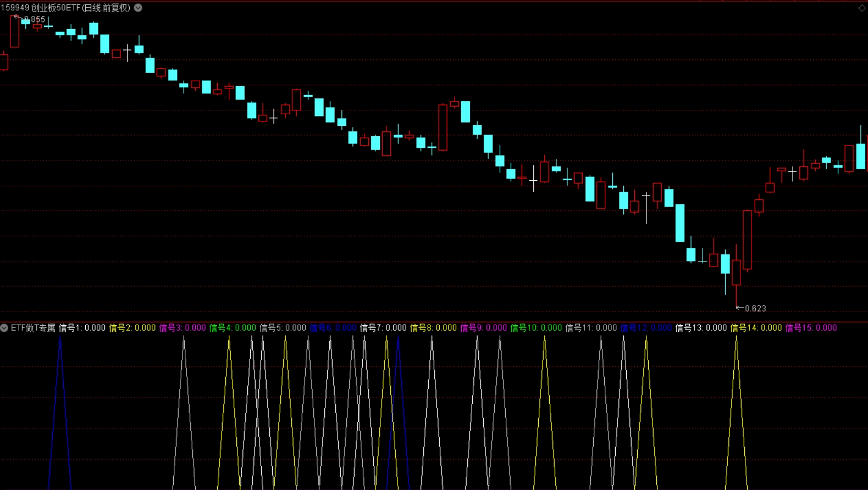
Task: Click the blue 信号6: 0.000 label
Action: pyautogui.click(x=333, y=328)
